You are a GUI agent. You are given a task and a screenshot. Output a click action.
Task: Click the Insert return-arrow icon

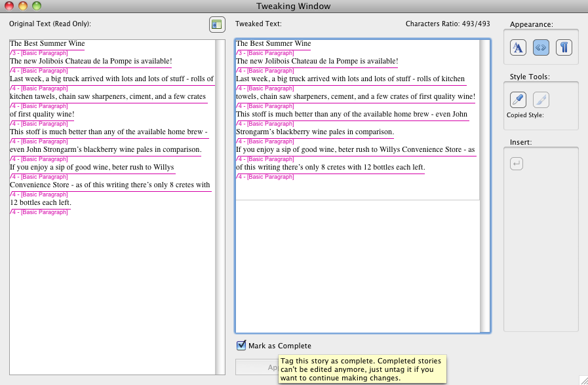point(517,164)
